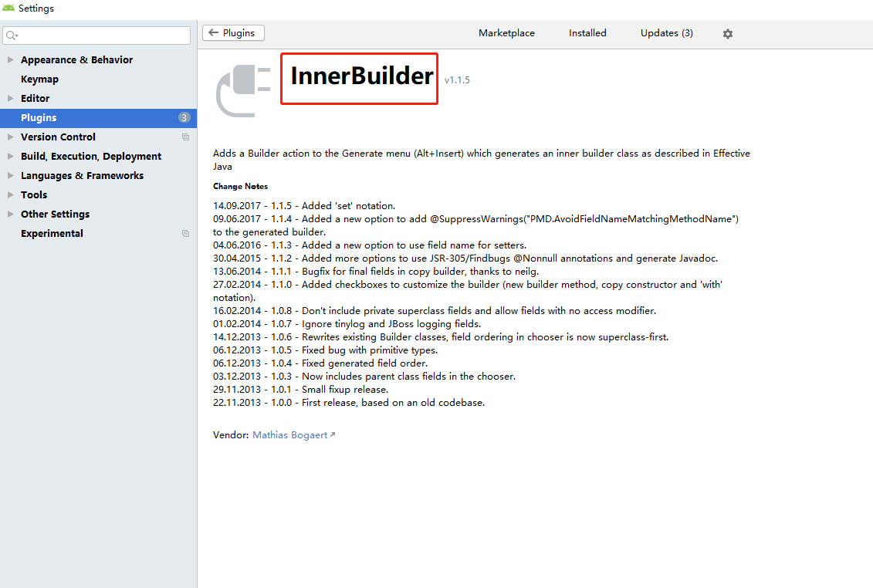Expand the Editor arrow
This screenshot has height=588, width=873.
coord(10,98)
